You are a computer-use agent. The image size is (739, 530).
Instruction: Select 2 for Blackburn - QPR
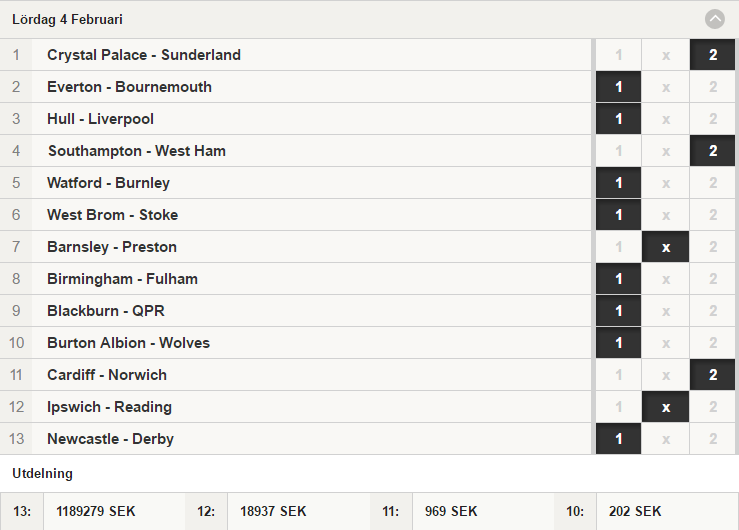713,311
